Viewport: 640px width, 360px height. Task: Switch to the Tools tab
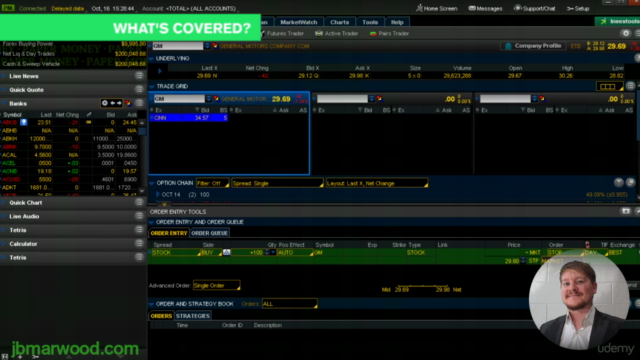370,22
